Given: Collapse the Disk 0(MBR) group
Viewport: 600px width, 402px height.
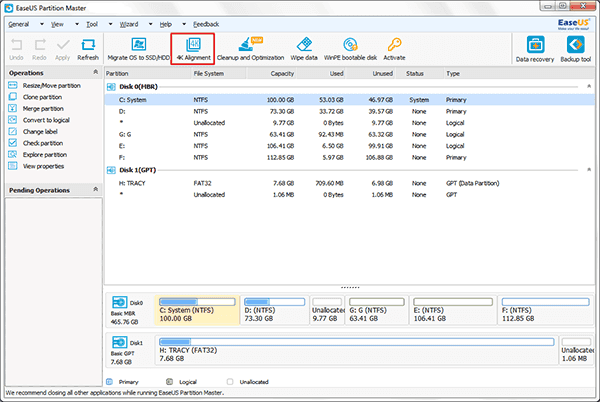Looking at the screenshot, I should click(589, 86).
